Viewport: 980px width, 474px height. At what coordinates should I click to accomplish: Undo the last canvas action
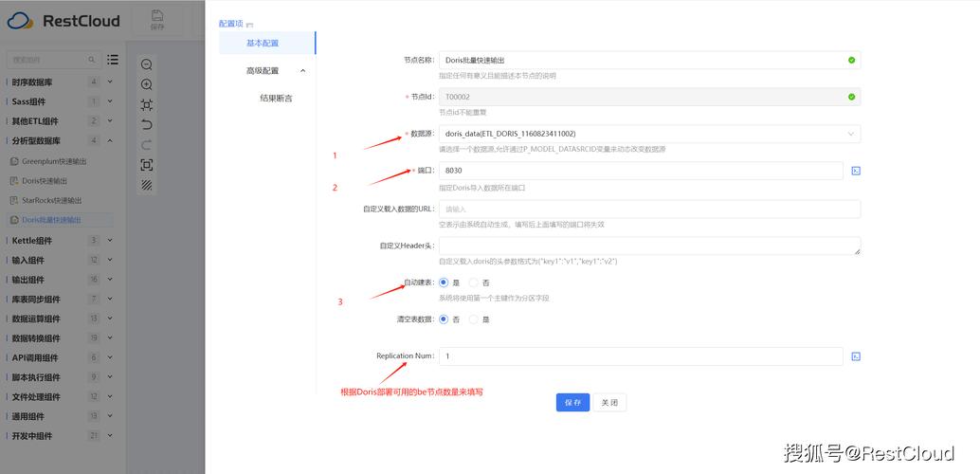pyautogui.click(x=147, y=124)
